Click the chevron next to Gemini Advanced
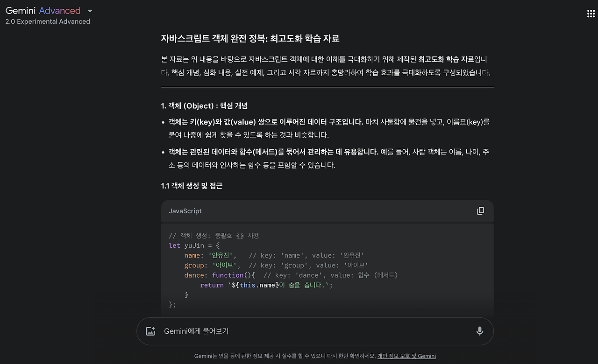Image resolution: width=598 pixels, height=364 pixels. pyautogui.click(x=89, y=10)
